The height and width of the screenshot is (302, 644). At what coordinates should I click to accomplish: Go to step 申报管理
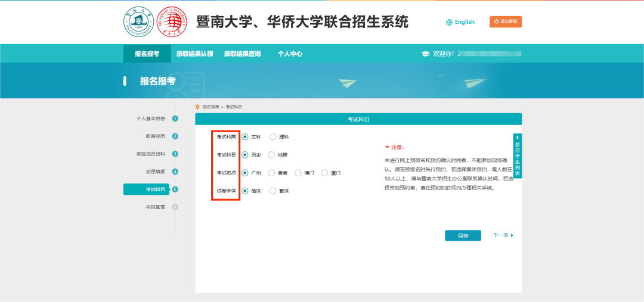tap(155, 207)
